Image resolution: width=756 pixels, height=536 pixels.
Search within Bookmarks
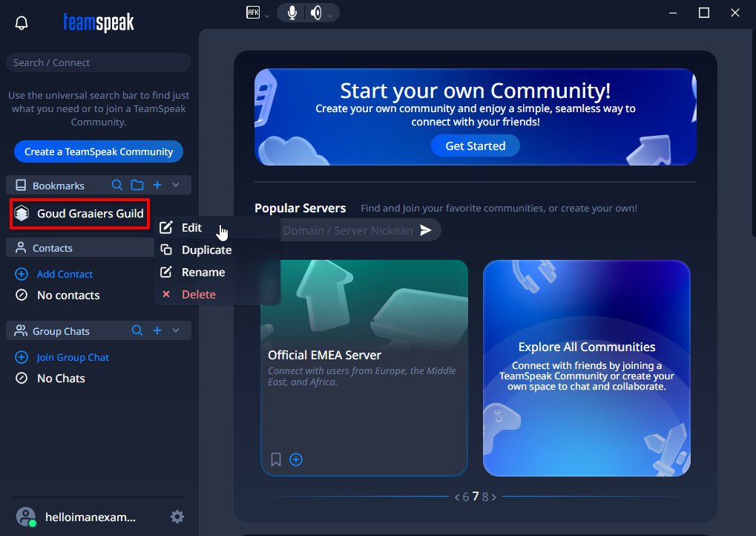click(117, 185)
